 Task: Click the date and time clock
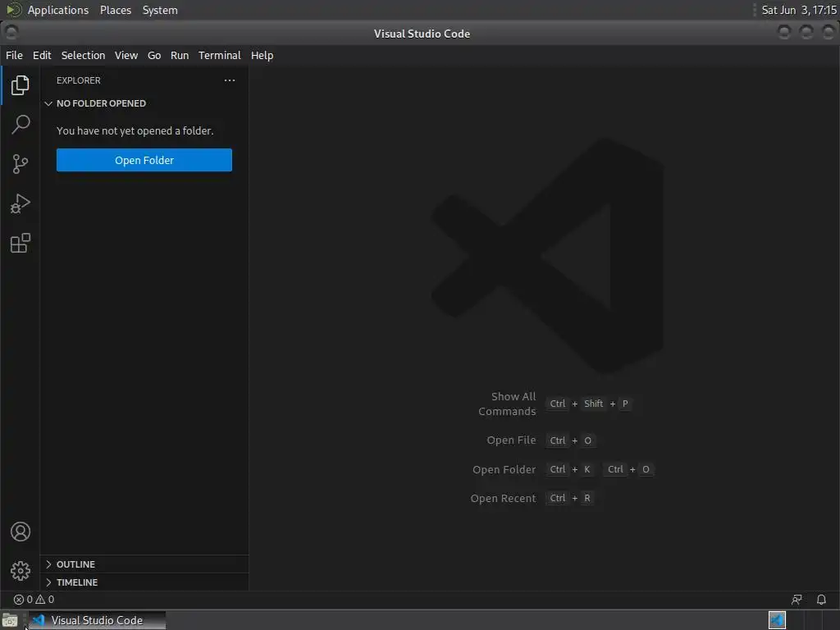pyautogui.click(x=799, y=10)
